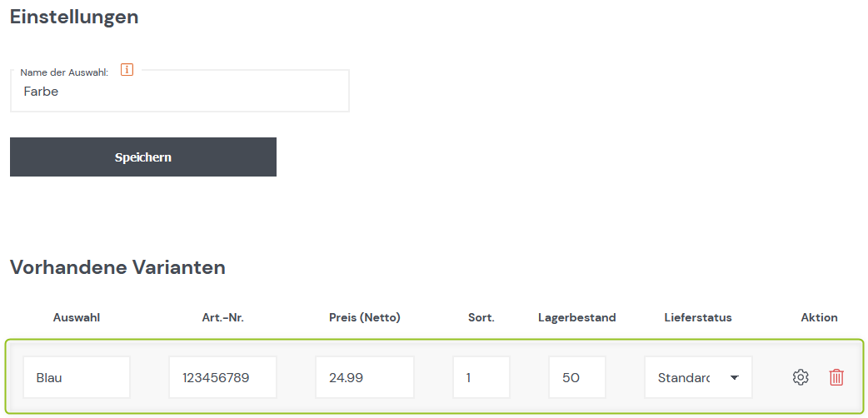Click the Aktion column header
The width and height of the screenshot is (868, 418).
[x=820, y=318]
